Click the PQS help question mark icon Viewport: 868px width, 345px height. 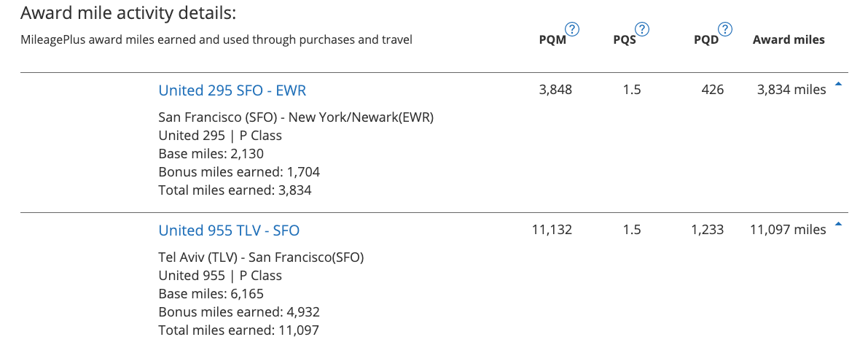pyautogui.click(x=642, y=29)
